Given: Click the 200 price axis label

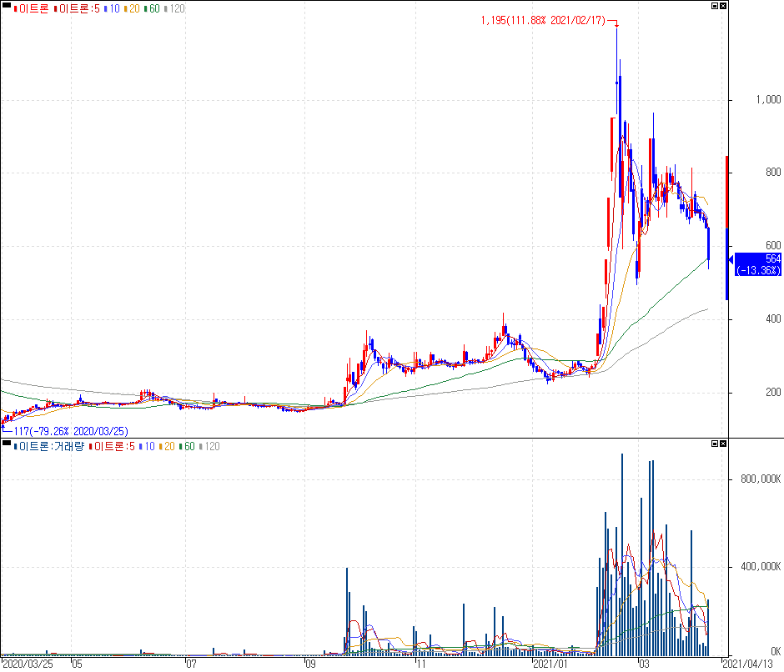Looking at the screenshot, I should tap(773, 392).
